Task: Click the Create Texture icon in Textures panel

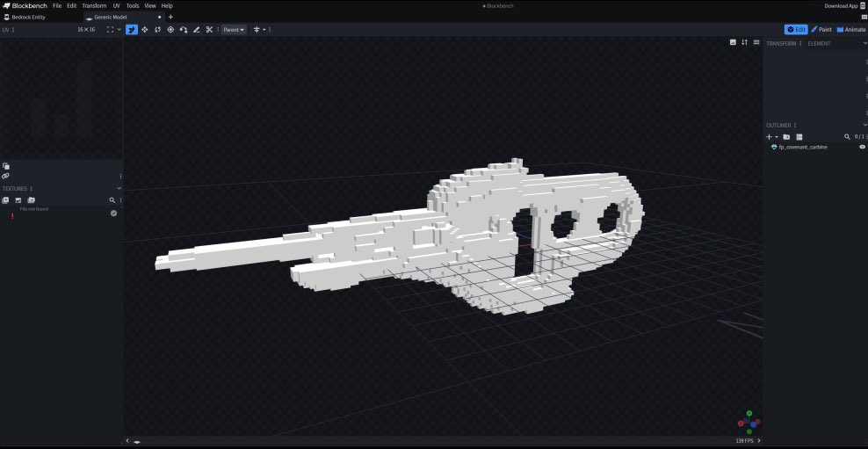Action: 18,200
